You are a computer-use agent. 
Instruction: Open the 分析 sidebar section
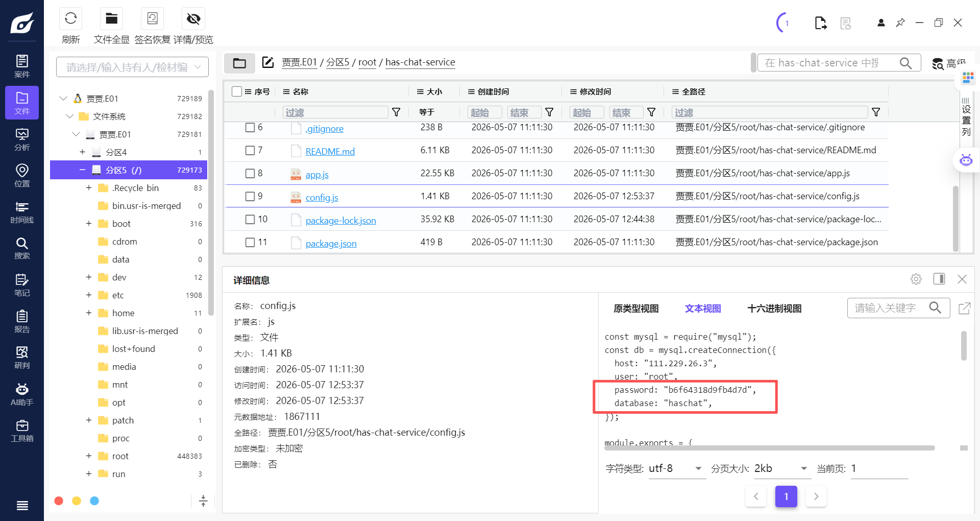pos(22,139)
